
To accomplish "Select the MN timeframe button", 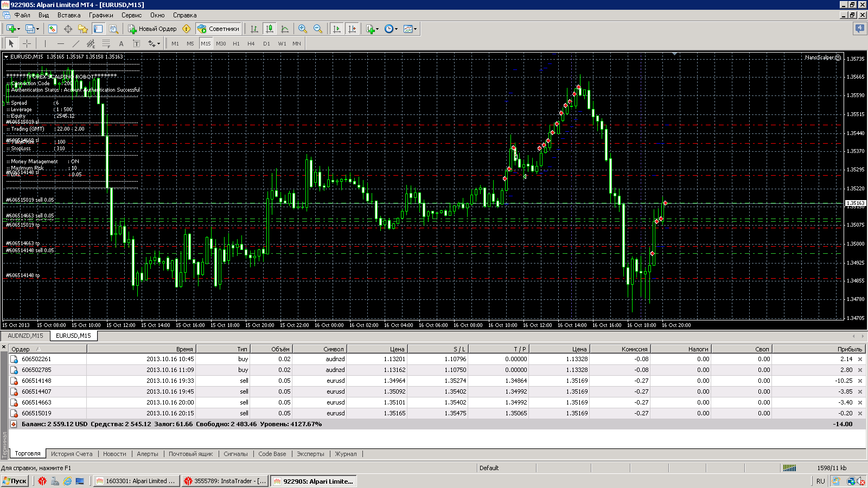I will tap(297, 43).
